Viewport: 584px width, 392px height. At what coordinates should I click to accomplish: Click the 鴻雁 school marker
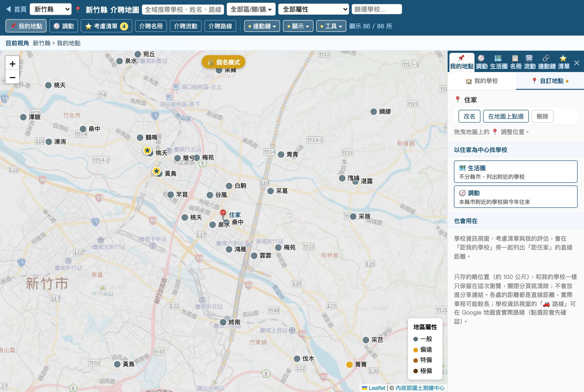pos(229,249)
